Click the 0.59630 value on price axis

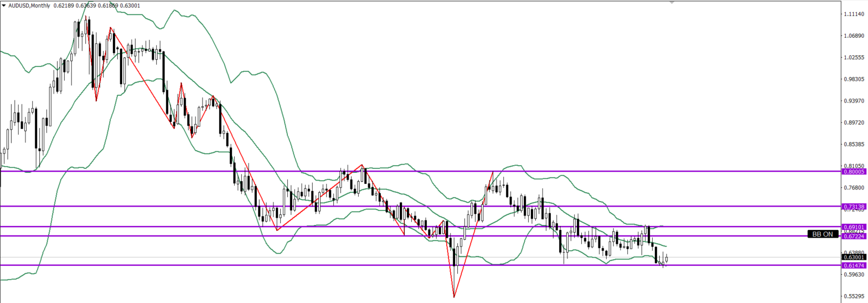point(853,274)
